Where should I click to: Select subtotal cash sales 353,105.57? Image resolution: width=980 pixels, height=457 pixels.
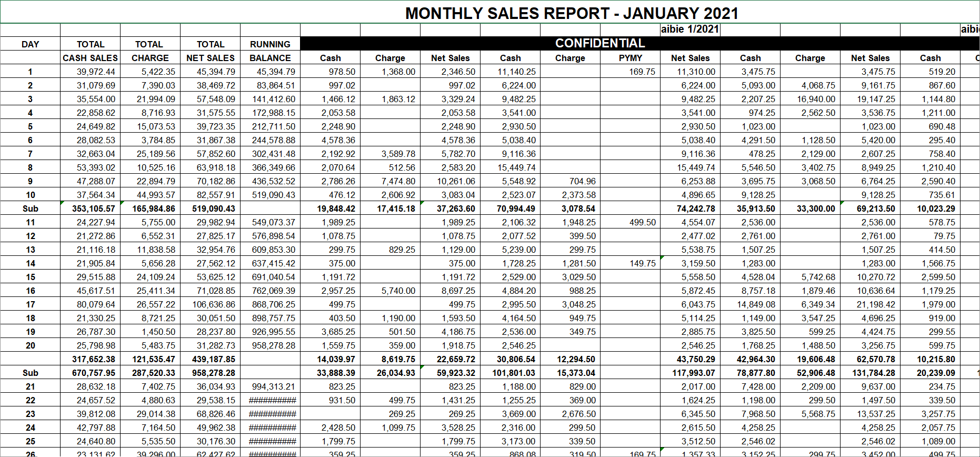[x=91, y=208]
